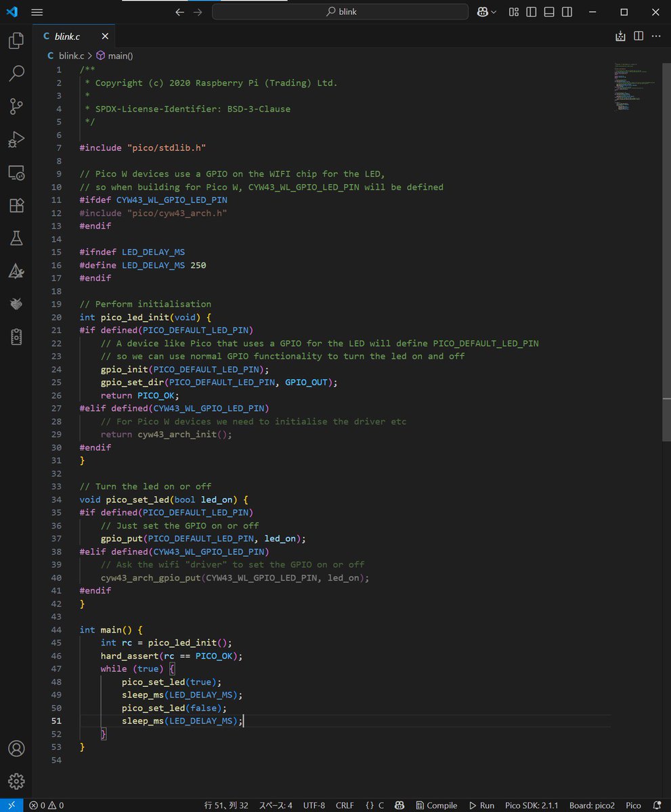Click 'pico_set_led(false);' on line 50
Viewport: 671px width, 812px height.
click(174, 707)
